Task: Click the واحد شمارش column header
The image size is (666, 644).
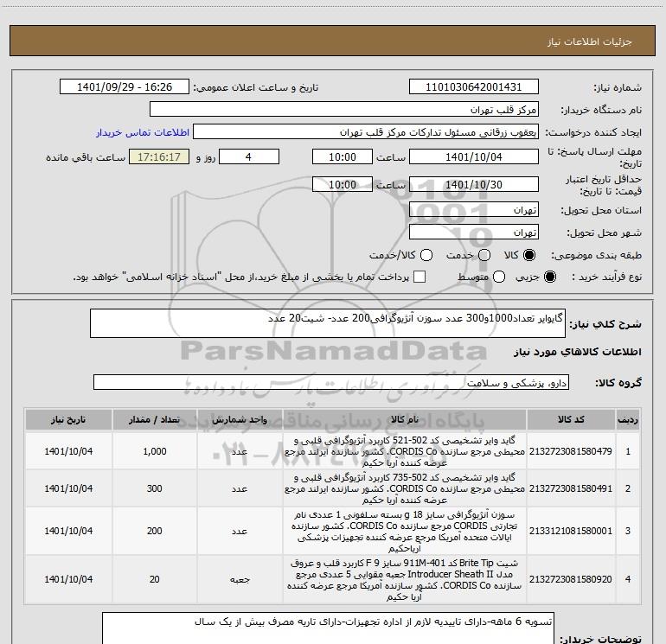Action: tap(240, 420)
